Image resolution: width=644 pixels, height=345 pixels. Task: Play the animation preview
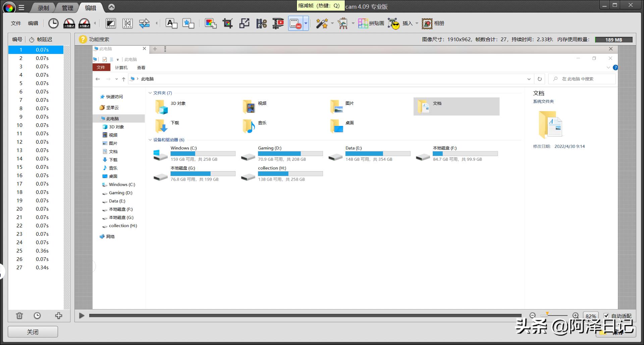point(82,316)
